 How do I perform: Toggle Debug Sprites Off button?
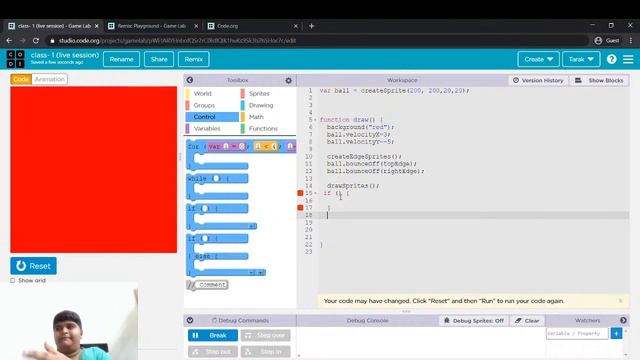[x=473, y=321]
